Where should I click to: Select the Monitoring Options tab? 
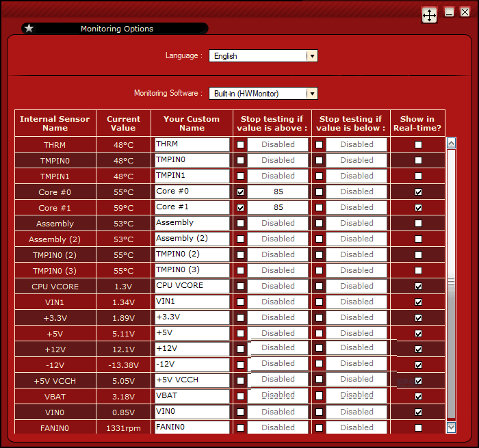tap(116, 29)
